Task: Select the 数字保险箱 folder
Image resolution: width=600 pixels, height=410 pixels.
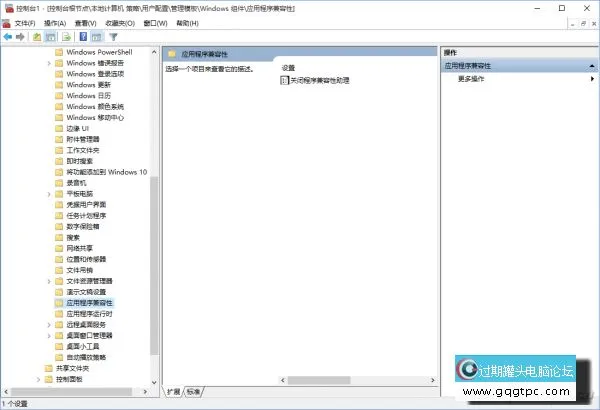Action: pos(83,227)
